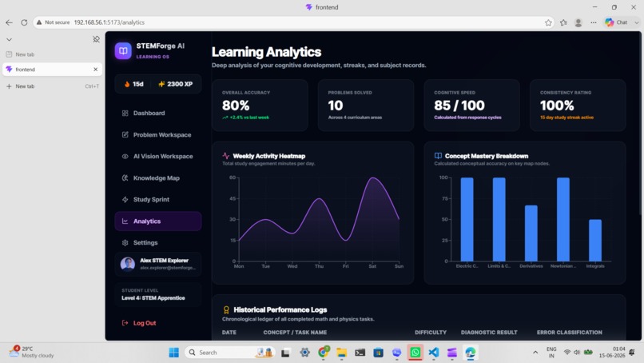Open the browser favorites list icon
644x363 pixels.
563,22
